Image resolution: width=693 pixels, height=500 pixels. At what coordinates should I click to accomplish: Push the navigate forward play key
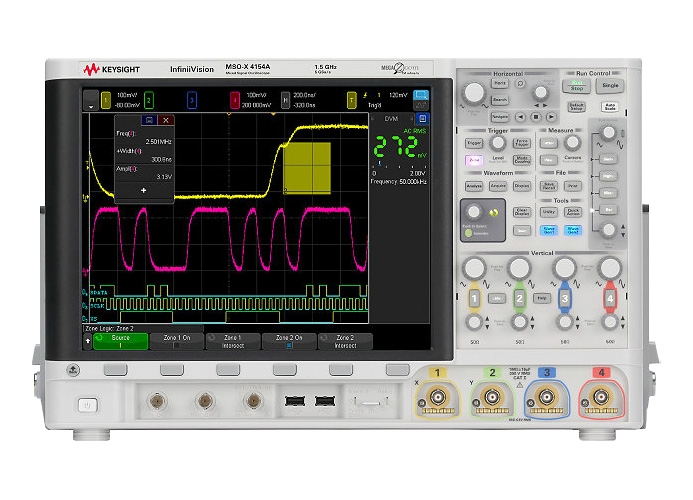click(551, 117)
